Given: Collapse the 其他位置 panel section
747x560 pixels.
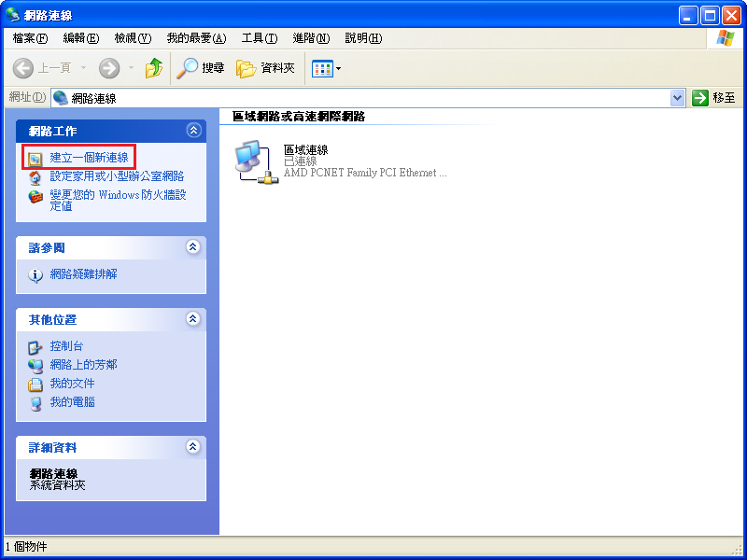Looking at the screenshot, I should tap(193, 319).
